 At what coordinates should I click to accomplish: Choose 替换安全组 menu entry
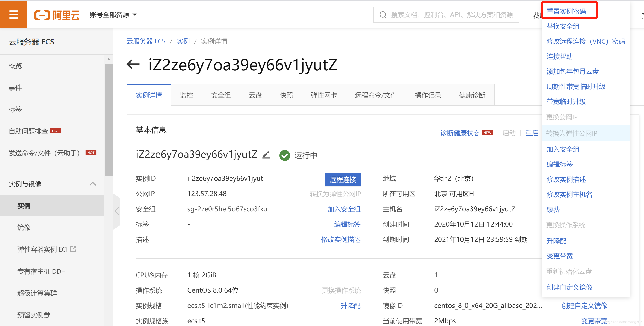tap(563, 26)
